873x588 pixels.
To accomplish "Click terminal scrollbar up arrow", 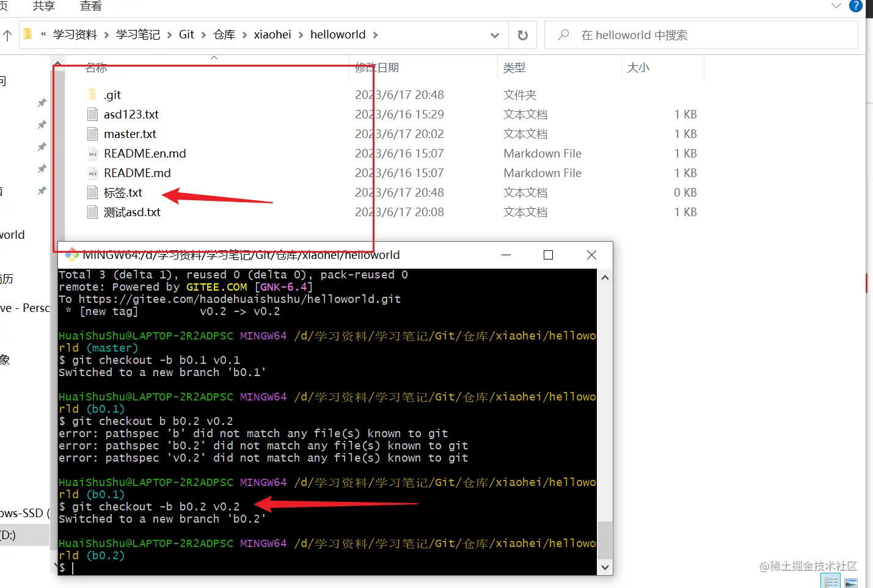I will (x=605, y=278).
